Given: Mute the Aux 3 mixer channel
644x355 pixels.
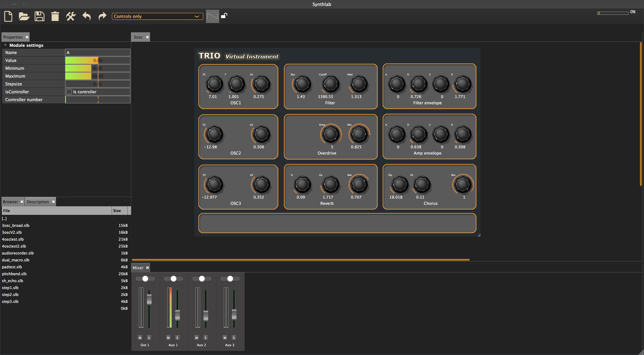Looking at the screenshot, I should click(x=225, y=338).
